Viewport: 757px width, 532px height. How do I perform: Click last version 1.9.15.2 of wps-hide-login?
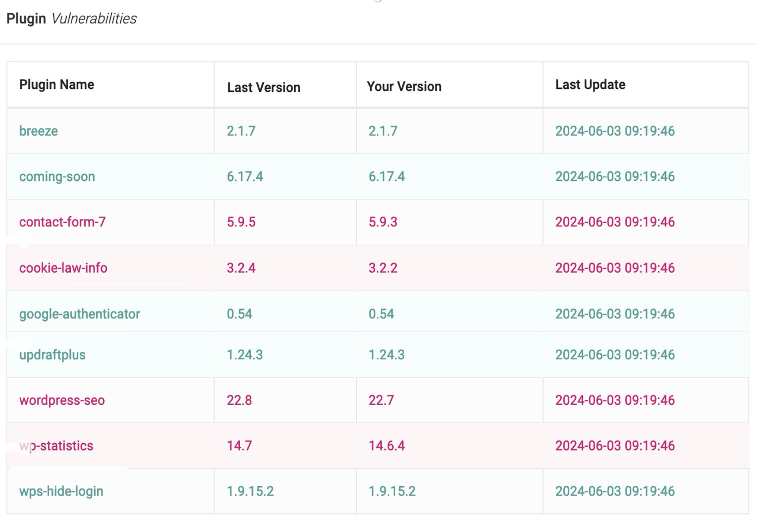[250, 491]
